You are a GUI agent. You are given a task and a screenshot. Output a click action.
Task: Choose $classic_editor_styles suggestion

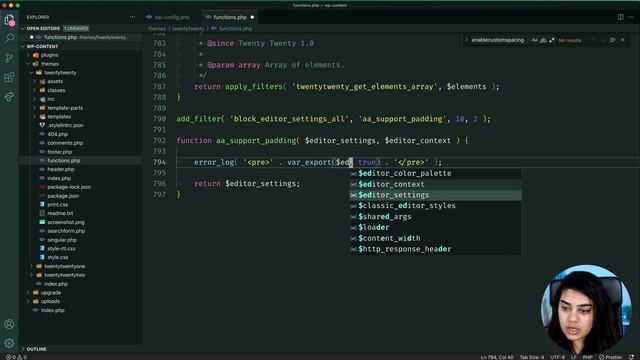(436, 206)
